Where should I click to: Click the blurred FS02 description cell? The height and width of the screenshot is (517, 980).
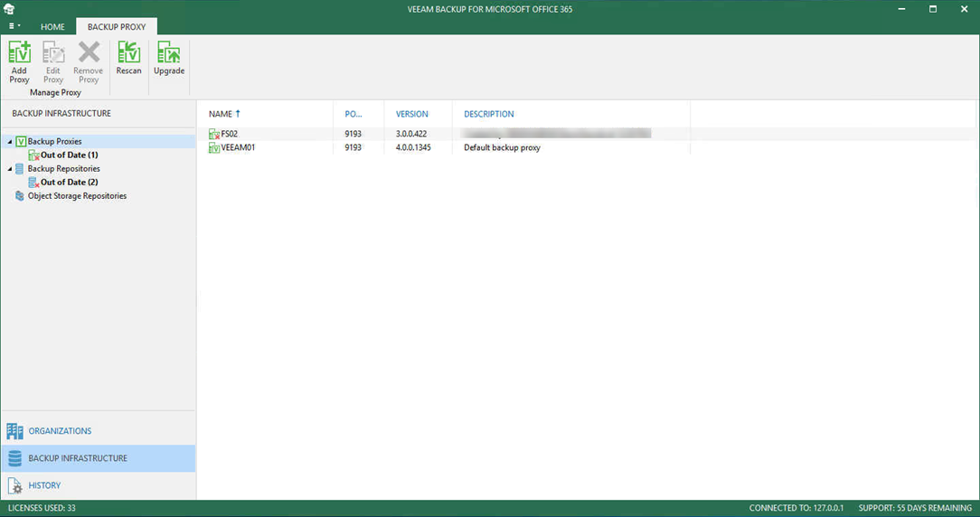point(556,133)
